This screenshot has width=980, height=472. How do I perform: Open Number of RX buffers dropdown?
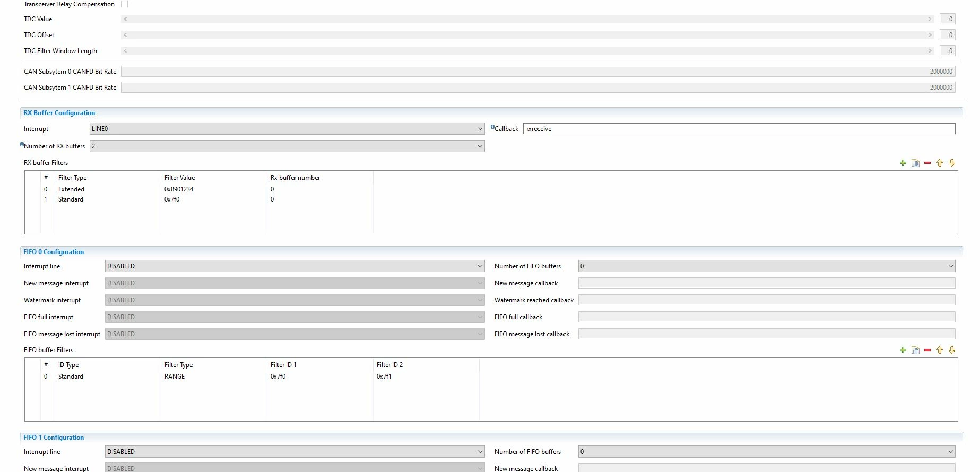pyautogui.click(x=287, y=146)
